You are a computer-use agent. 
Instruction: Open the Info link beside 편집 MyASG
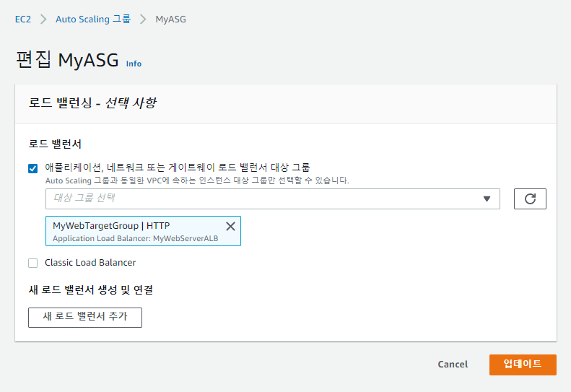[x=134, y=64]
